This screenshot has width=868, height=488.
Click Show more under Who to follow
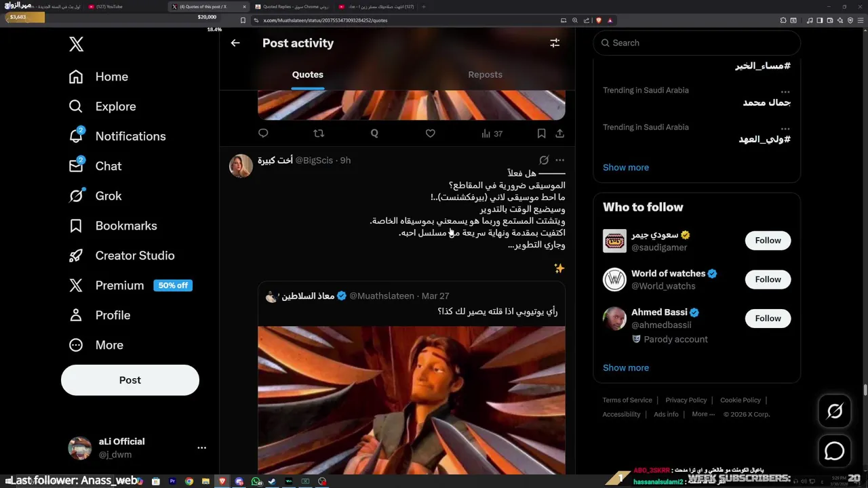[626, 367]
